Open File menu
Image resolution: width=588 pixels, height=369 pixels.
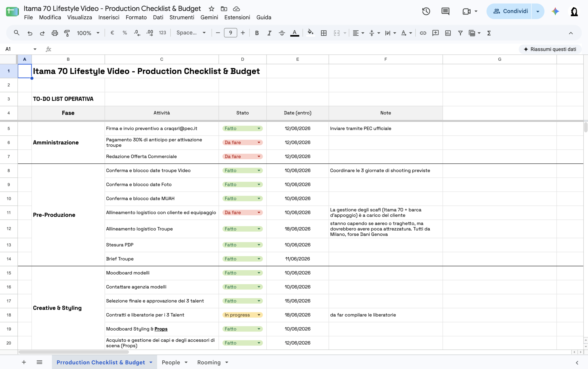(28, 17)
